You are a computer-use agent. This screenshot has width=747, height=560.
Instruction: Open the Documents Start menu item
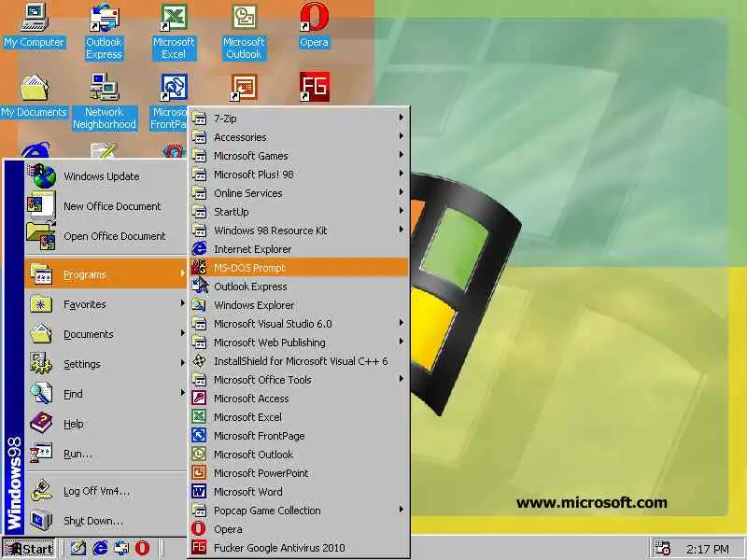pos(106,334)
